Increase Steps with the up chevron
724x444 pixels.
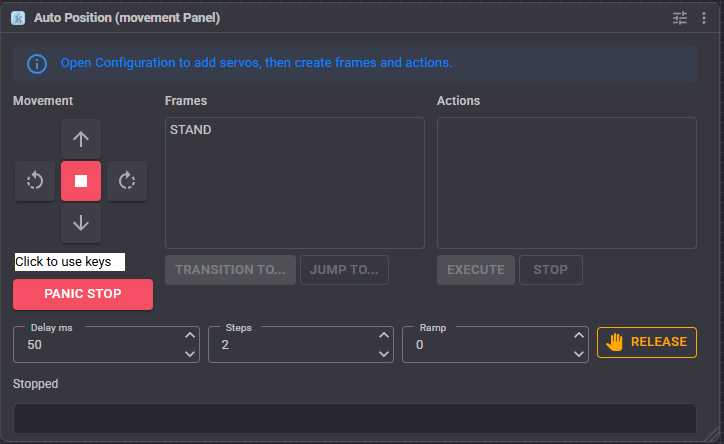click(384, 336)
